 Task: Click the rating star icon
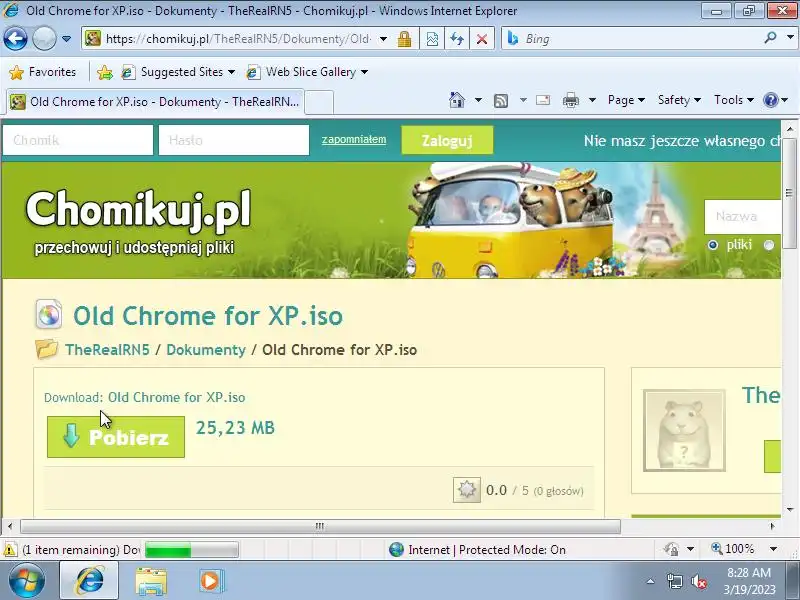point(466,490)
